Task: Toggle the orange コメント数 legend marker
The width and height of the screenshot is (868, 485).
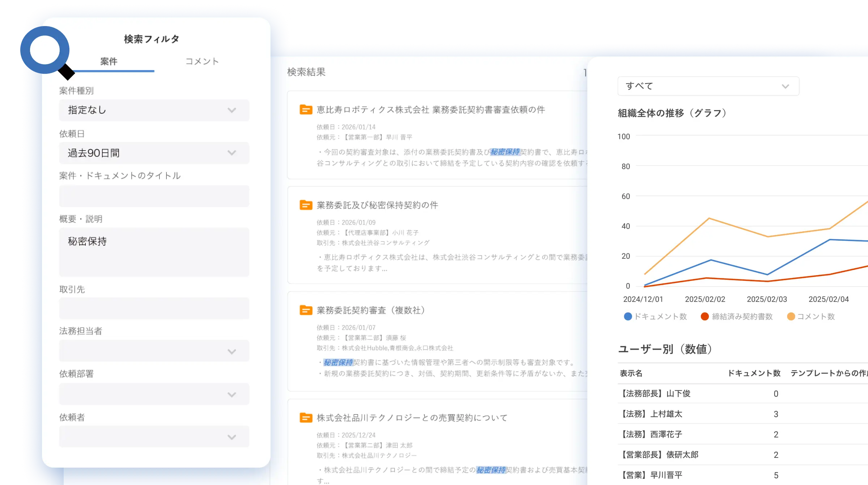Action: (791, 316)
